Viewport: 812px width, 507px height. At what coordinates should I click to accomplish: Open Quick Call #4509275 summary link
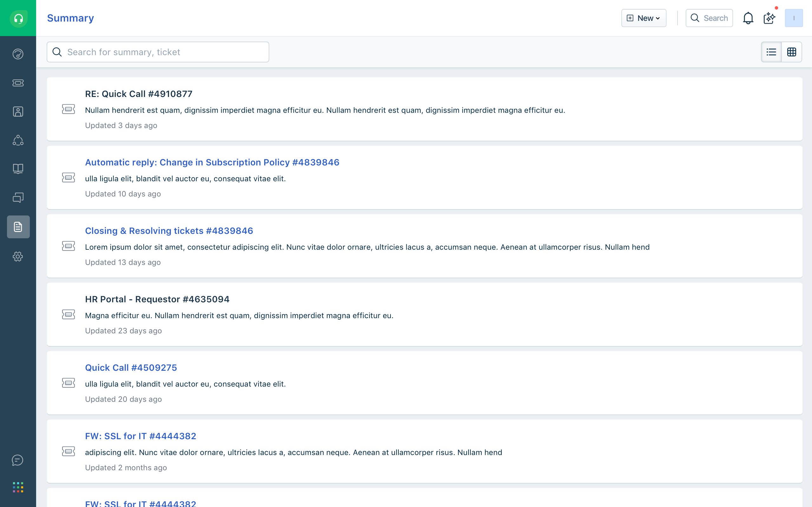(131, 368)
